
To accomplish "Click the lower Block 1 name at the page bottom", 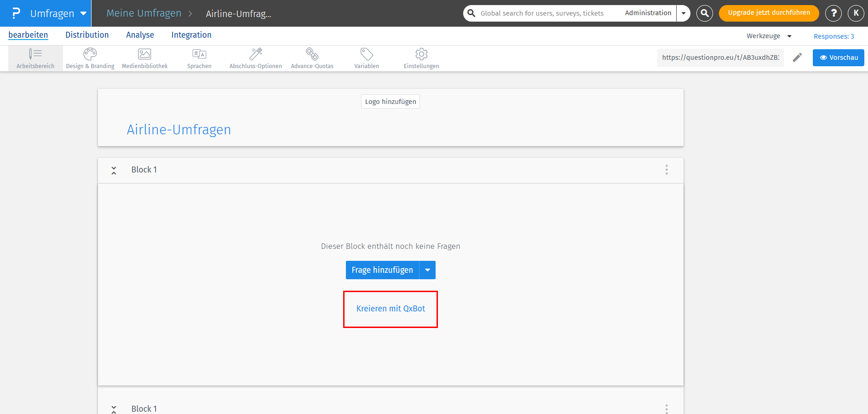I will pyautogui.click(x=144, y=408).
